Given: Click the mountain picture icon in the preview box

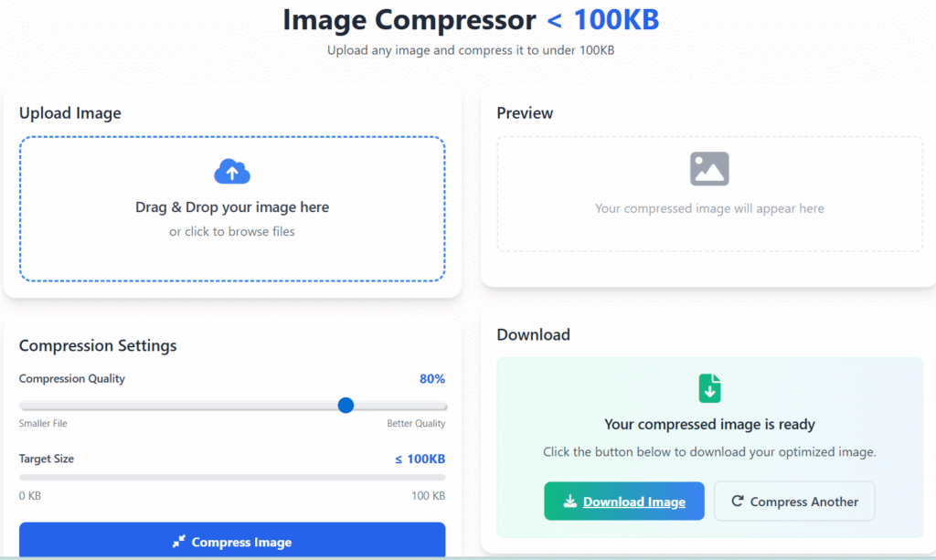Looking at the screenshot, I should pos(709,168).
